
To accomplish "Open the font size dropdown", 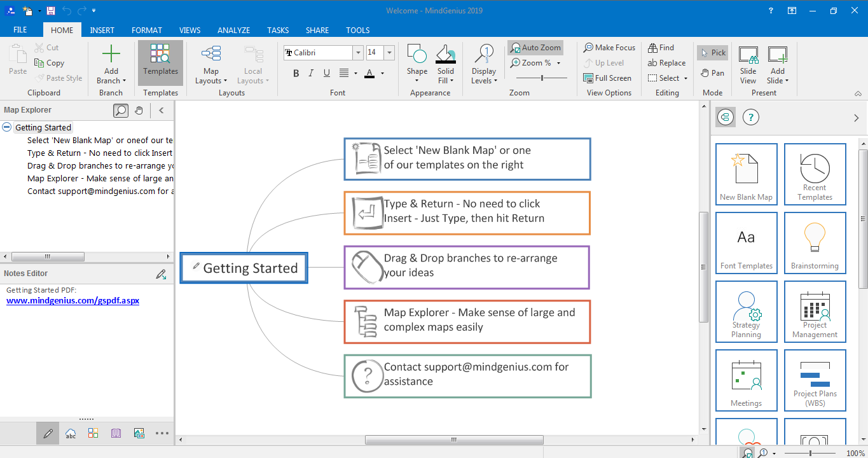I will (x=389, y=53).
